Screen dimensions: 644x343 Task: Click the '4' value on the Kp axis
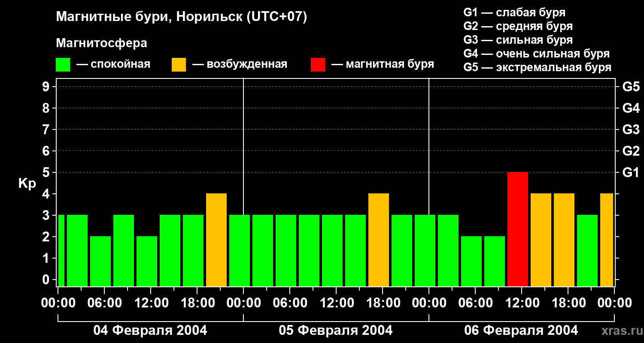pos(47,194)
